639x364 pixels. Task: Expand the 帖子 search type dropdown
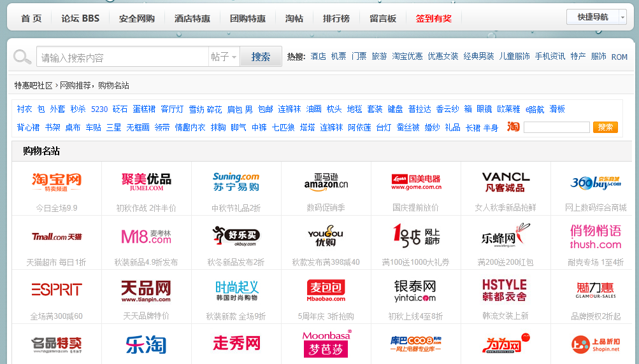tap(224, 57)
